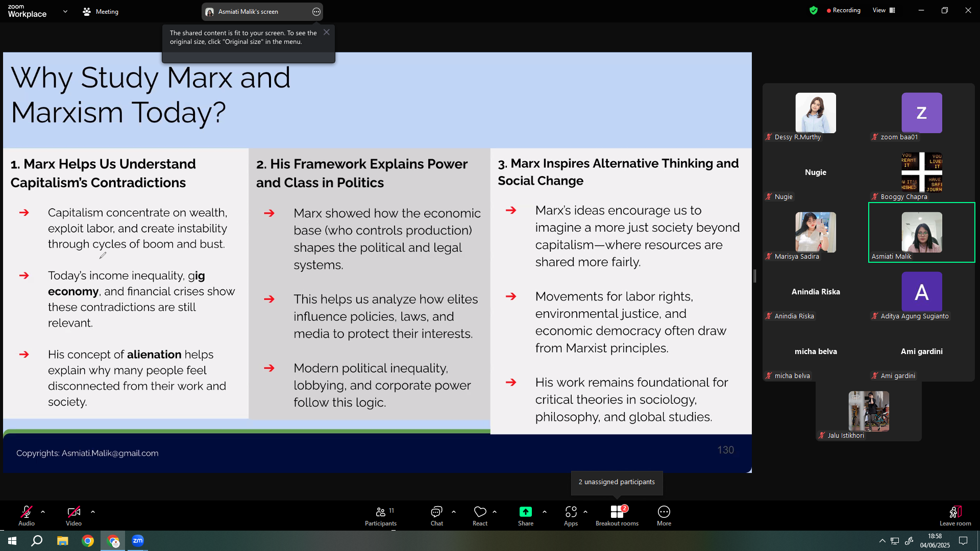Click slide title 'Why Study Marx and Marxism Today?'
Viewport: 980px width, 551px height.
coord(151,95)
